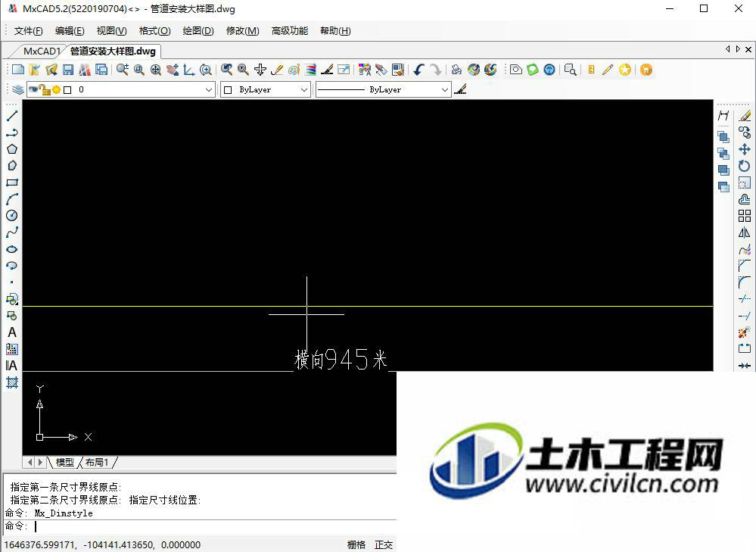Select the Polyline draw tool
Viewport: 756px width, 552px height.
tap(12, 133)
